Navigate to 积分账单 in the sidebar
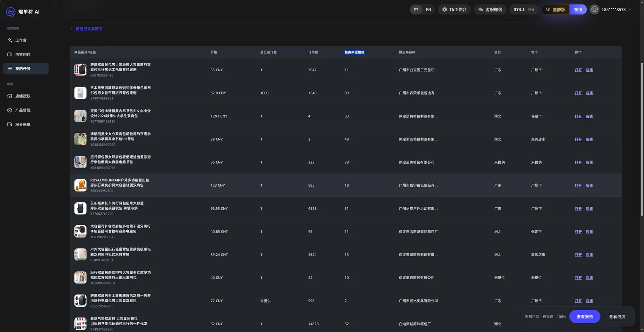 [26, 124]
